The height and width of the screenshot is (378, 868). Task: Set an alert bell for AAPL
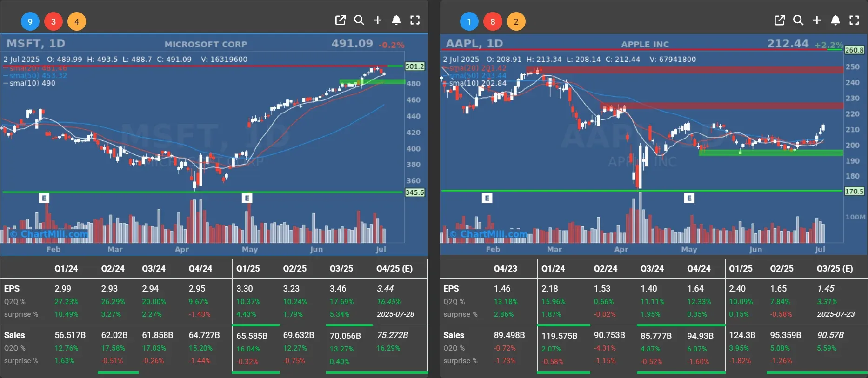835,20
